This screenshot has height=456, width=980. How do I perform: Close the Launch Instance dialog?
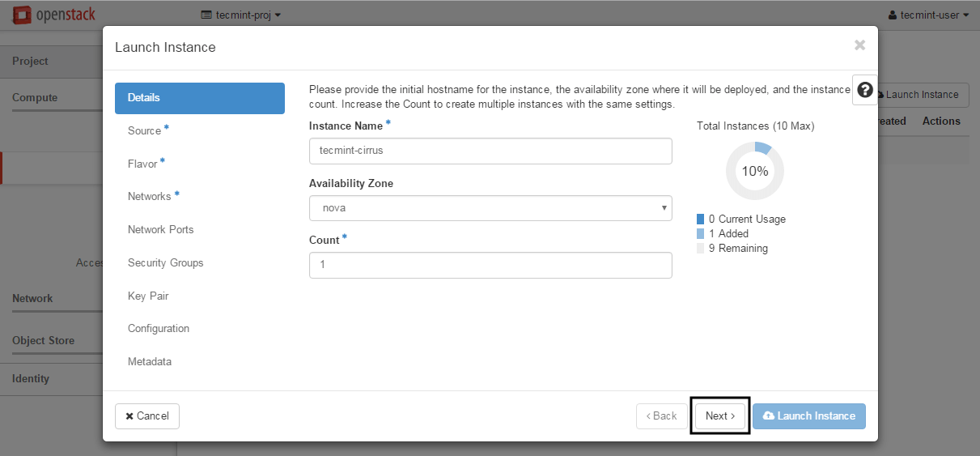[x=859, y=46]
